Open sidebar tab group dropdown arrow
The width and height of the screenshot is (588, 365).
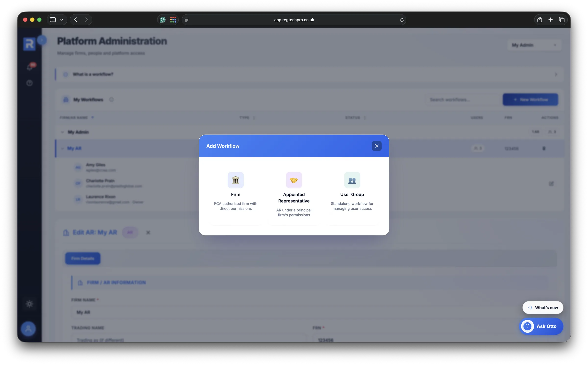tap(62, 20)
